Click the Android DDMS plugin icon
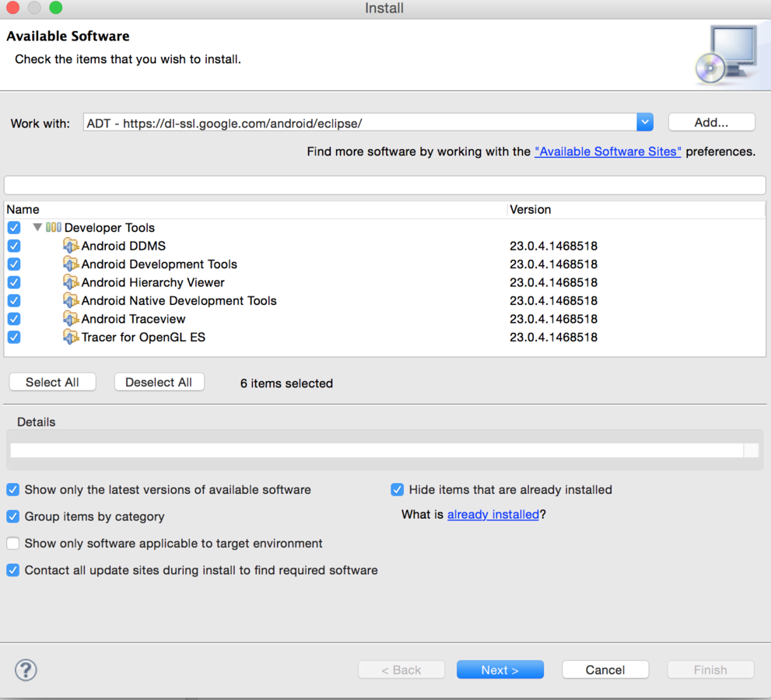The width and height of the screenshot is (771, 700). click(x=71, y=246)
